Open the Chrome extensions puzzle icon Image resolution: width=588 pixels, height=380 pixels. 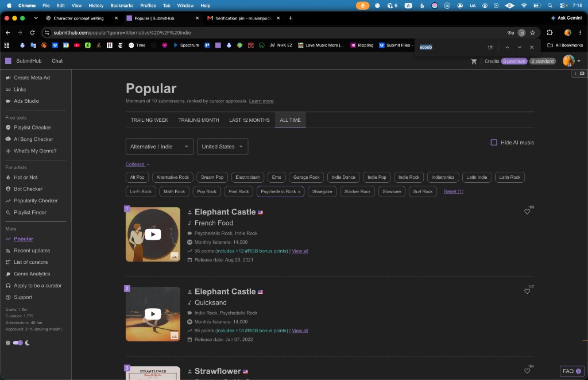point(550,33)
